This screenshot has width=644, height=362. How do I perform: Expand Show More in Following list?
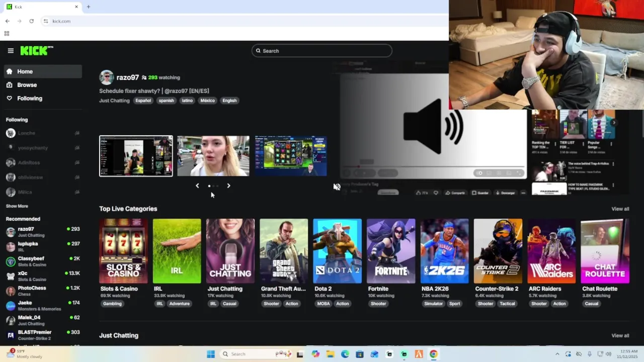click(x=17, y=206)
